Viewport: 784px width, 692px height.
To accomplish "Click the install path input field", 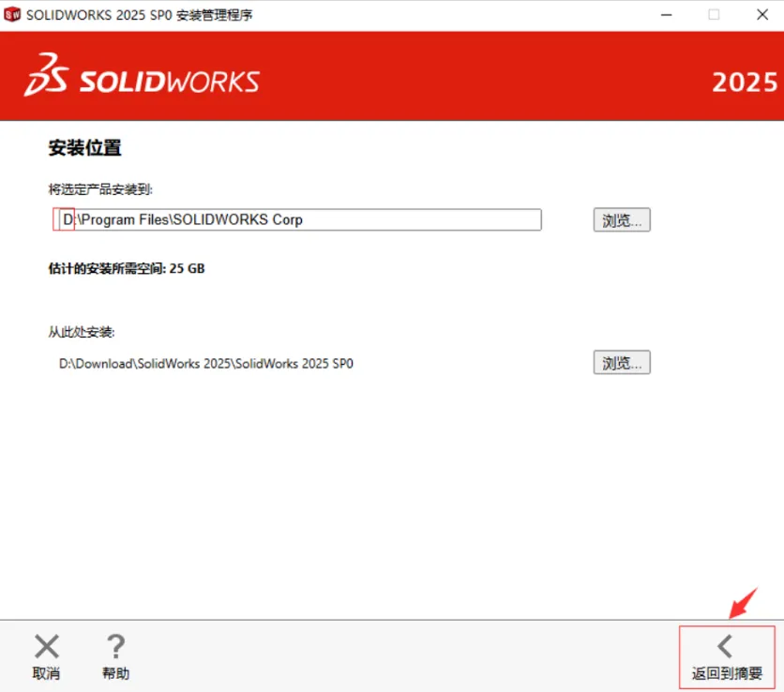I will [300, 220].
